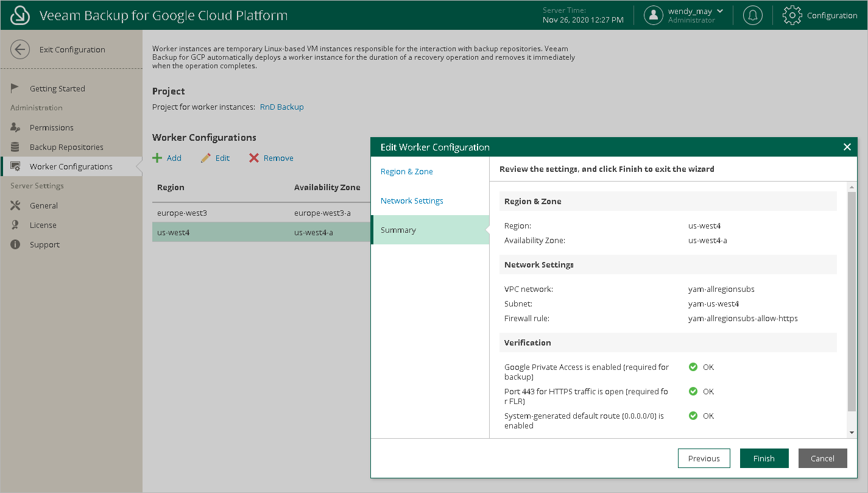
Task: Open the RnD Backup project link
Action: point(281,107)
